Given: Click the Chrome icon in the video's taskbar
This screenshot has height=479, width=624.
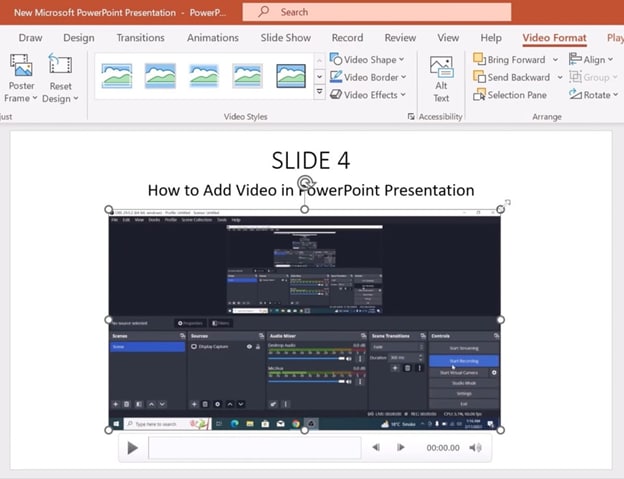Looking at the screenshot, I should click(296, 424).
